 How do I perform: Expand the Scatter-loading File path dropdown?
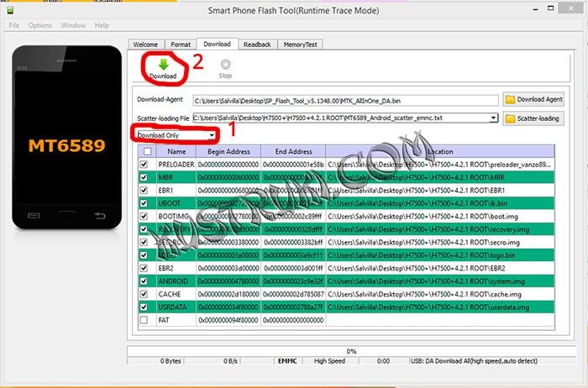pyautogui.click(x=494, y=118)
